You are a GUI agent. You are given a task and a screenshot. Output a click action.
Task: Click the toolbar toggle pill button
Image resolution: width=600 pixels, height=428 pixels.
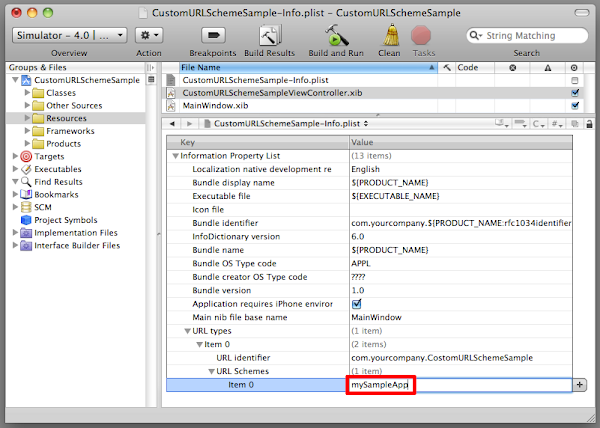(x=582, y=13)
